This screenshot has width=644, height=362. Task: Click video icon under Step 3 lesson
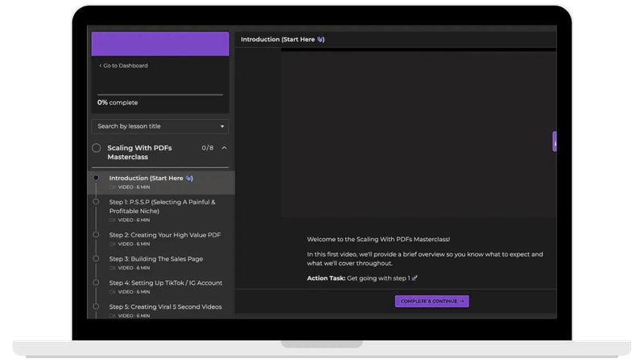click(112, 268)
